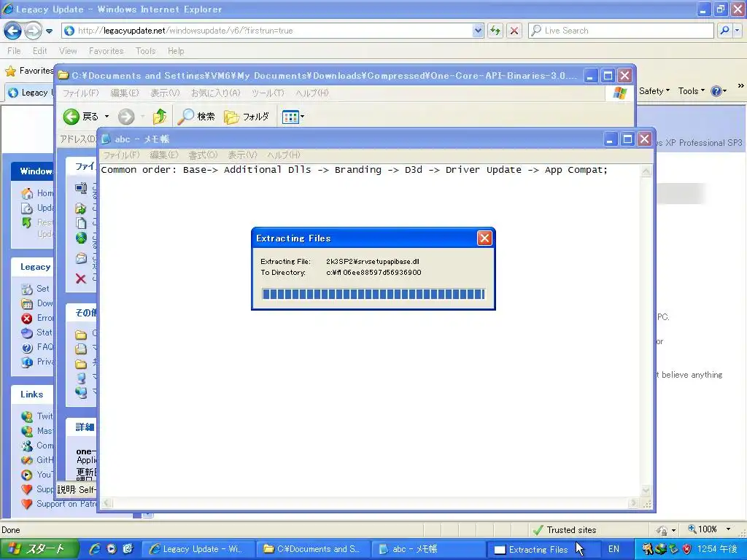Open IE Tools menu in menu bar
Viewport: 747px width, 560px height.
pos(145,51)
